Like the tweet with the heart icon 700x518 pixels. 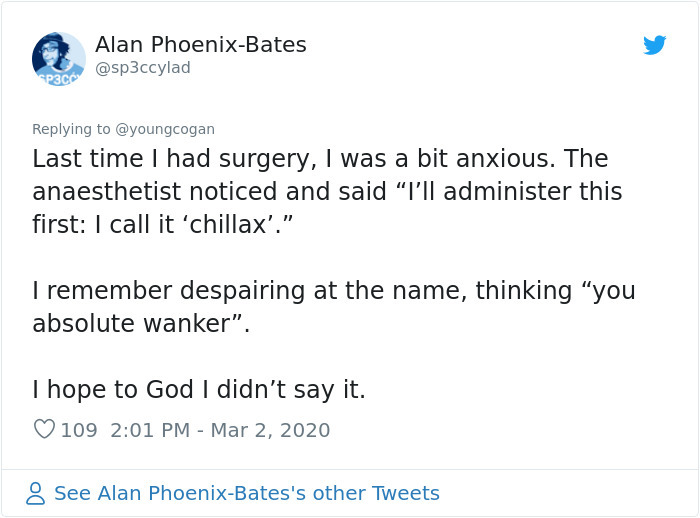tap(44, 429)
